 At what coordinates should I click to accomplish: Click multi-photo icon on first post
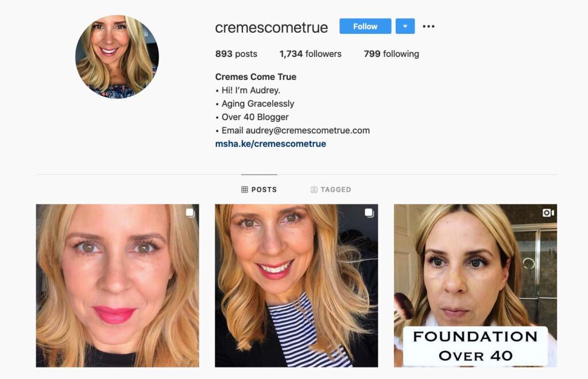[x=191, y=213]
